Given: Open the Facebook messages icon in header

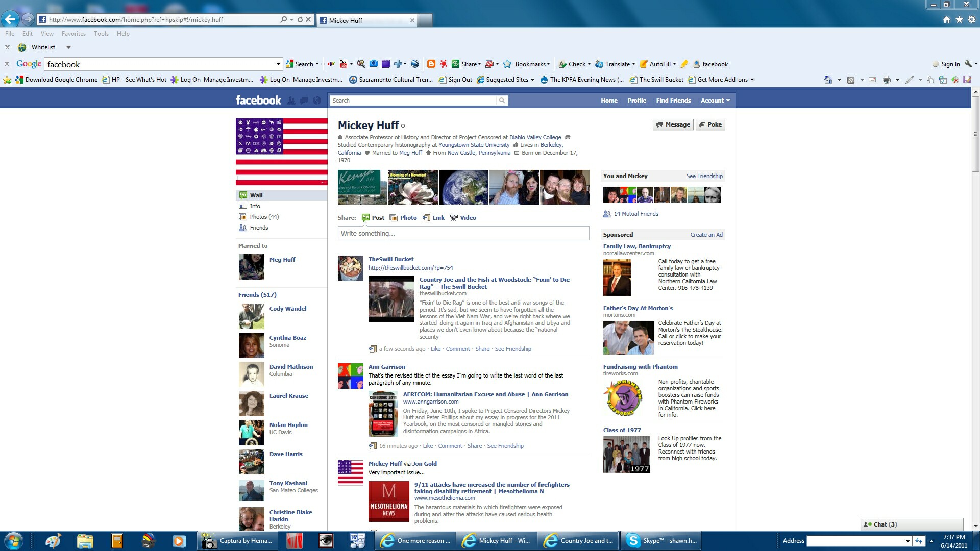Looking at the screenshot, I should coord(304,101).
